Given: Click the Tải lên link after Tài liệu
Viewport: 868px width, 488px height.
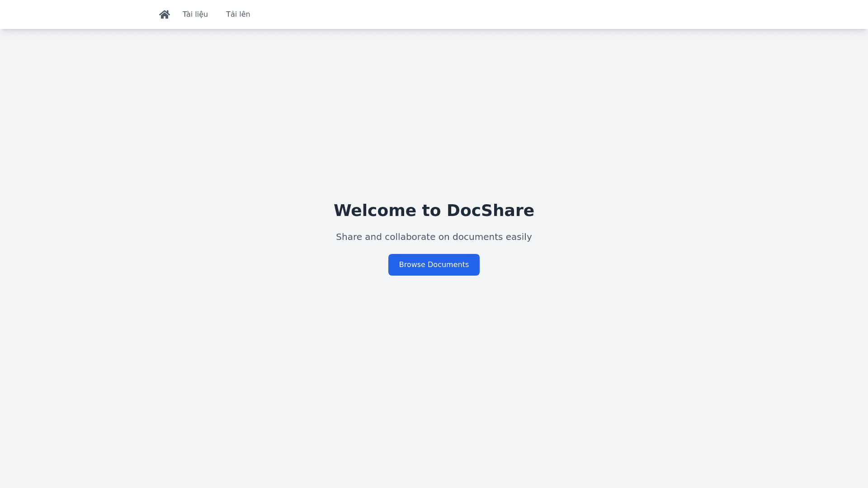Looking at the screenshot, I should point(238,14).
